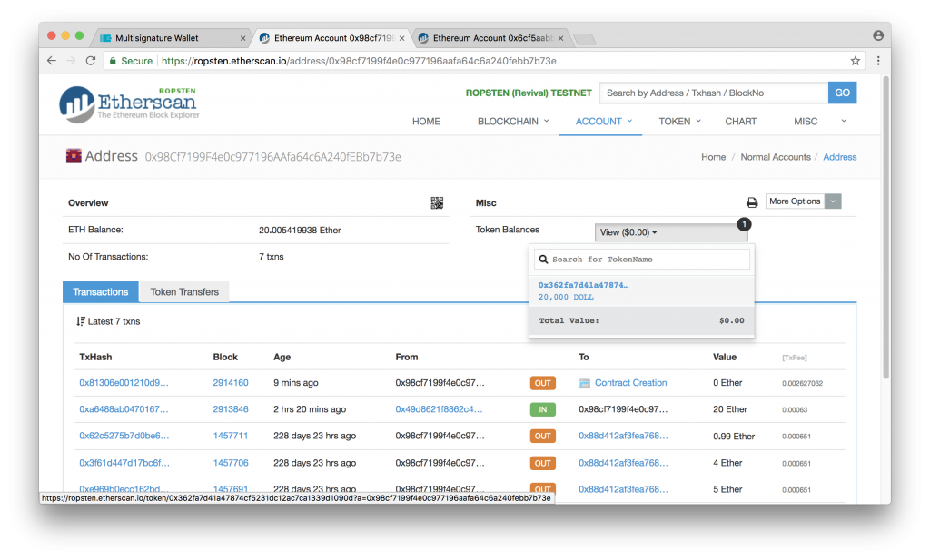The height and width of the screenshot is (560, 930).
Task: Switch to Multisignature Wallet browser tab
Action: coord(171,38)
